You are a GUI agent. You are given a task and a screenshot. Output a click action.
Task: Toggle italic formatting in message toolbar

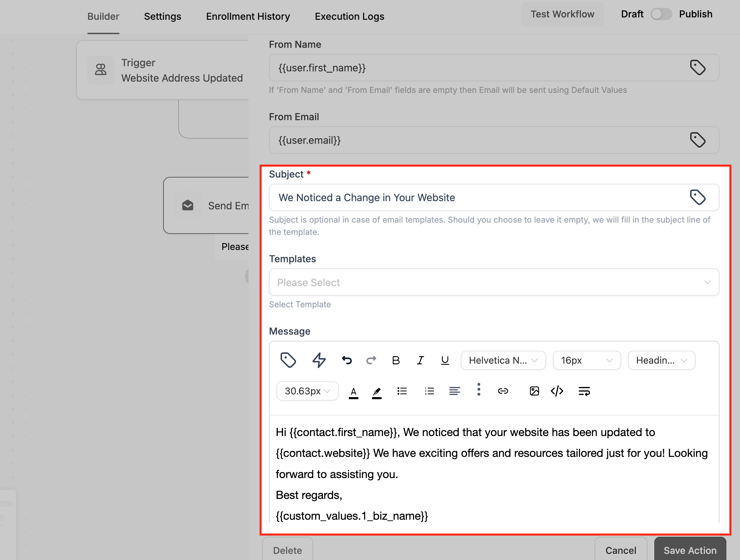[420, 360]
